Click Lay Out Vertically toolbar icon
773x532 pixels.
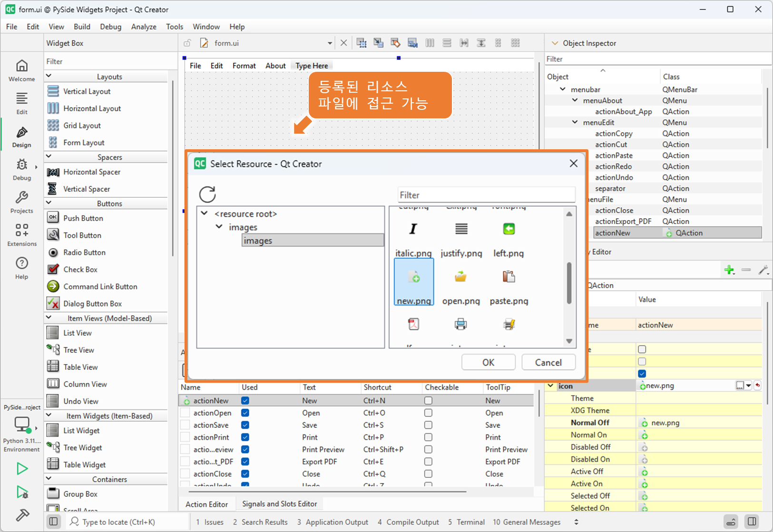447,43
